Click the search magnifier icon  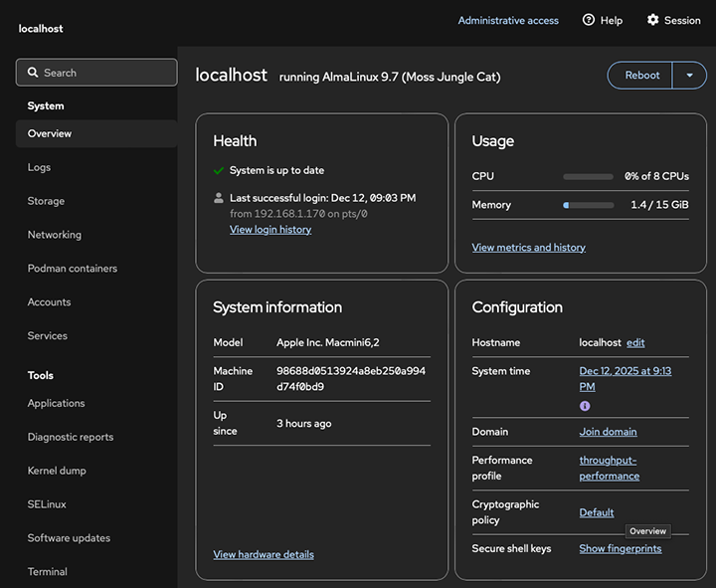(34, 73)
